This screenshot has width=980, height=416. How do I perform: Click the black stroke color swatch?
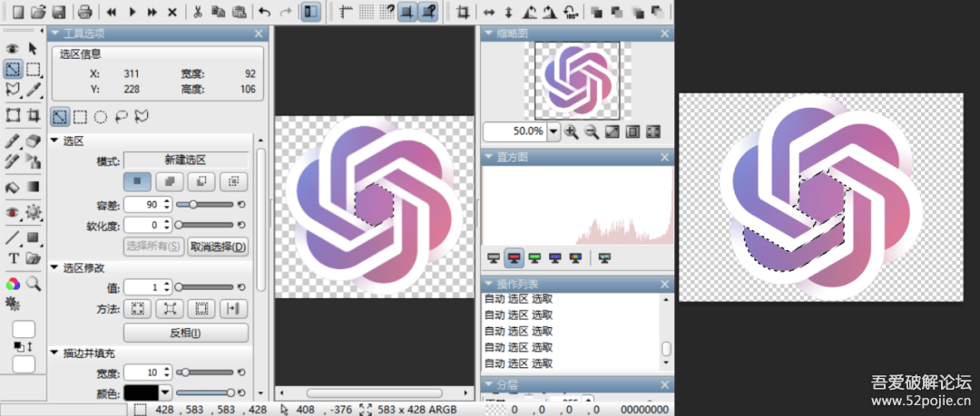coord(142,392)
